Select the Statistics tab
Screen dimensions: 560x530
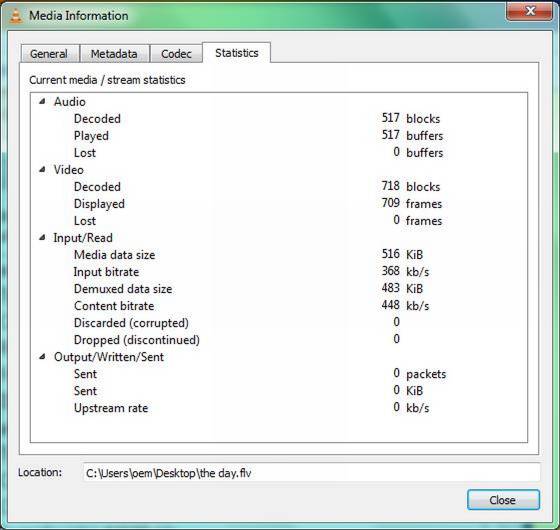click(x=236, y=53)
